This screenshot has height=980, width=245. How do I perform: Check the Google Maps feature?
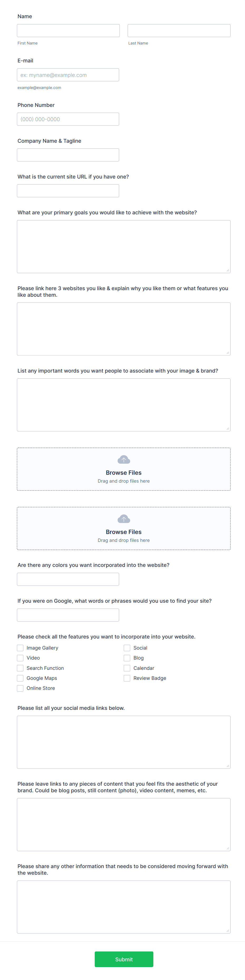tap(20, 678)
